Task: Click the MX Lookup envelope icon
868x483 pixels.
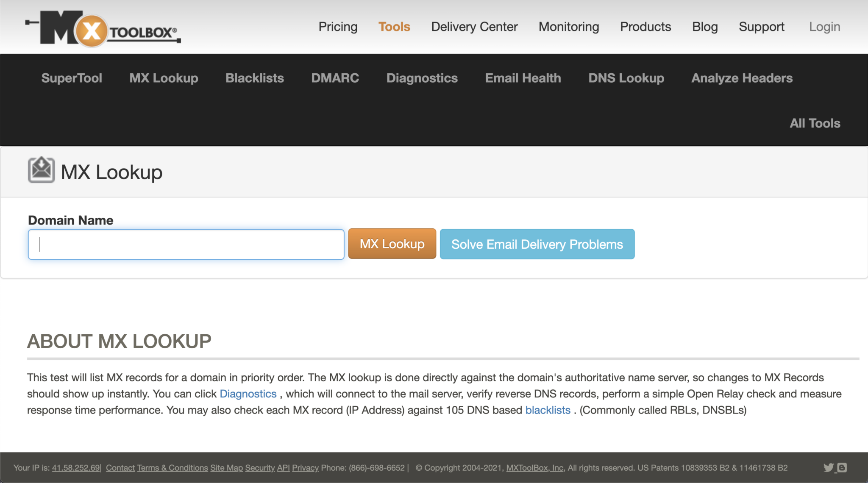Action: (41, 171)
